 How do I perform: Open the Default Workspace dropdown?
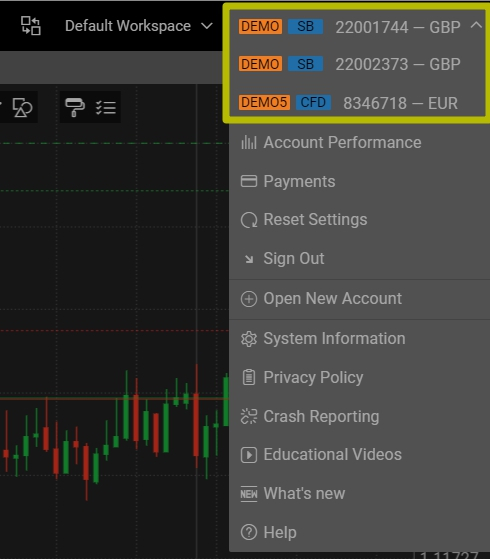click(139, 26)
